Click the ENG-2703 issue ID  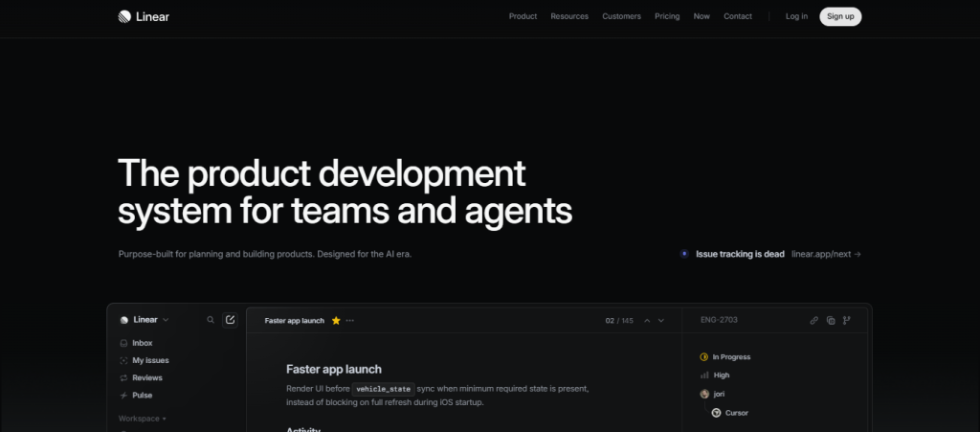pos(719,320)
